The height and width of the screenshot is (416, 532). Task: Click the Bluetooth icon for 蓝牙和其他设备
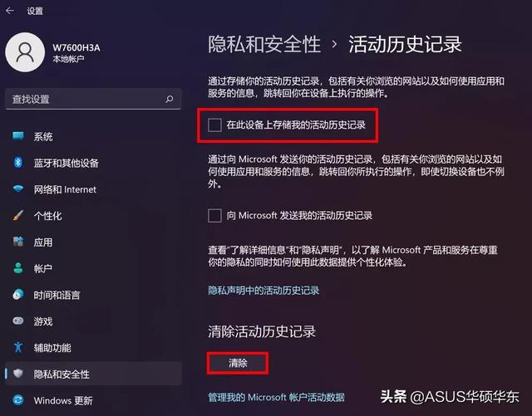(18, 163)
